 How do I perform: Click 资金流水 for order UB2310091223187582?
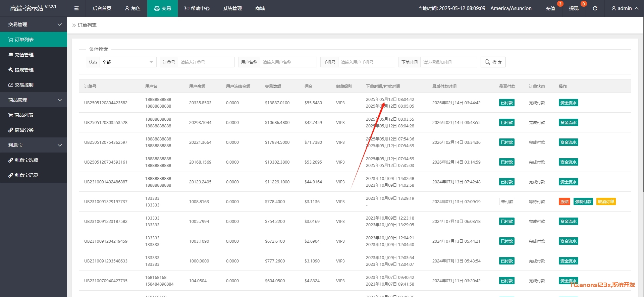click(x=568, y=222)
